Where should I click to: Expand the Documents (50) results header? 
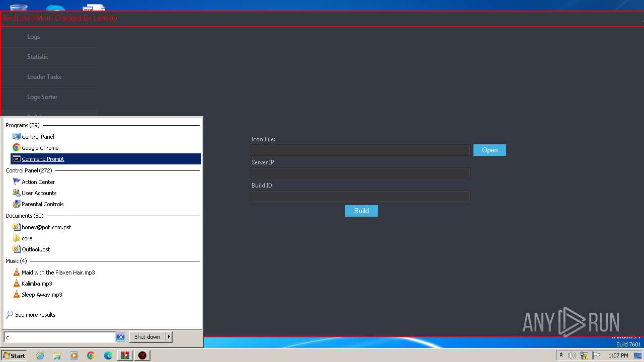point(25,216)
